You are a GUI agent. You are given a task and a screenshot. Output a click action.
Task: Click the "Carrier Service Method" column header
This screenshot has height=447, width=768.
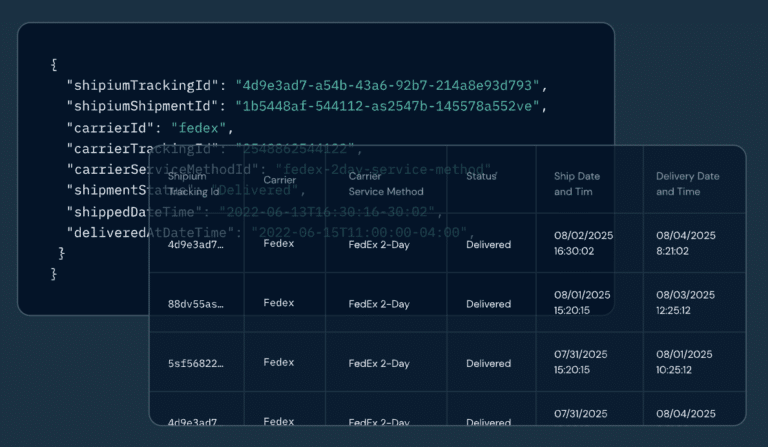386,184
